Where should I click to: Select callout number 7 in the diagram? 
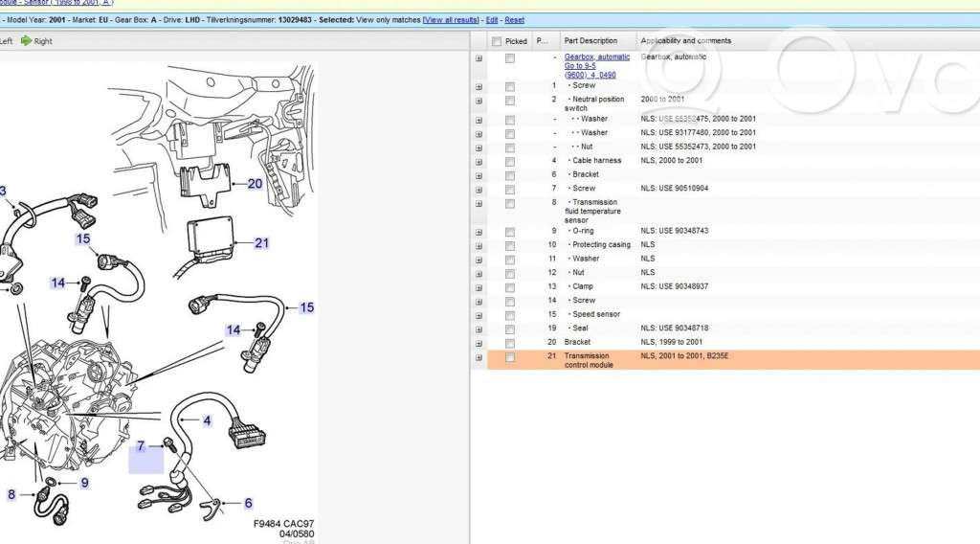pyautogui.click(x=141, y=446)
